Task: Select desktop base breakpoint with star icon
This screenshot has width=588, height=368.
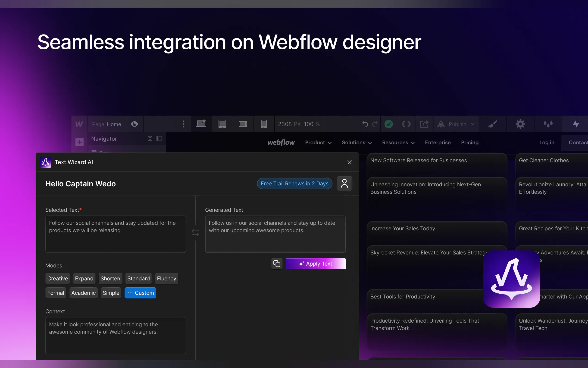Action: click(201, 124)
